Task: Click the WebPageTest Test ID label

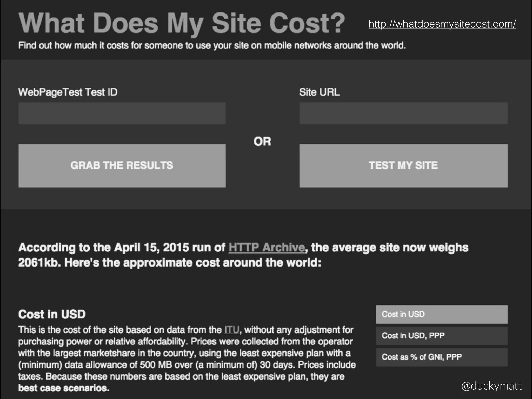Action: coord(68,92)
